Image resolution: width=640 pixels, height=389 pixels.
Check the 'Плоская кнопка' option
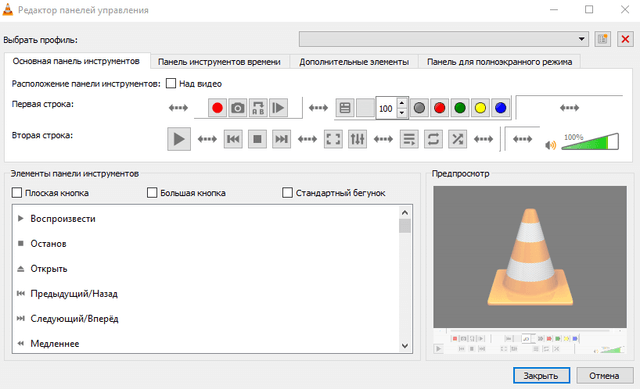pyautogui.click(x=17, y=193)
